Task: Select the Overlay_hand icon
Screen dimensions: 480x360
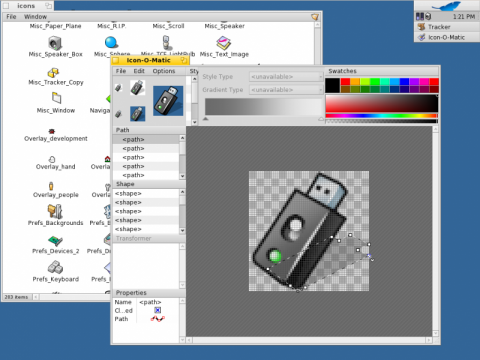Action: pos(52,159)
